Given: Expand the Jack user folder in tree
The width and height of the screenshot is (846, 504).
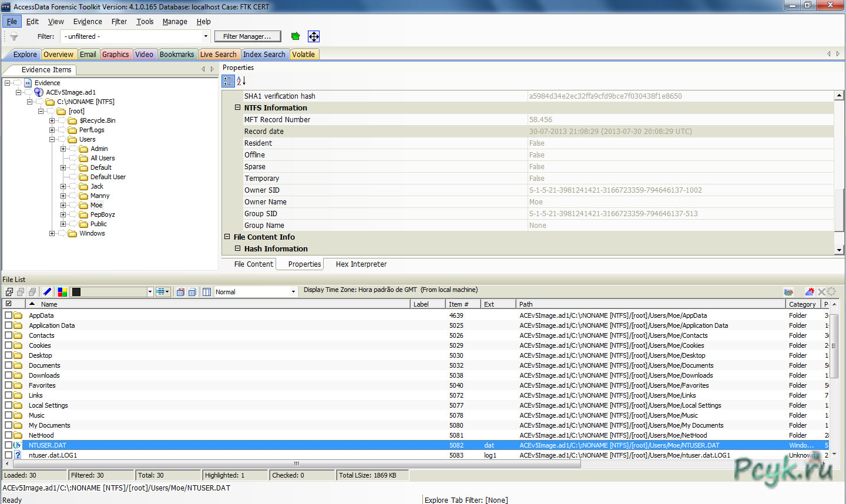Looking at the screenshot, I should [x=63, y=186].
